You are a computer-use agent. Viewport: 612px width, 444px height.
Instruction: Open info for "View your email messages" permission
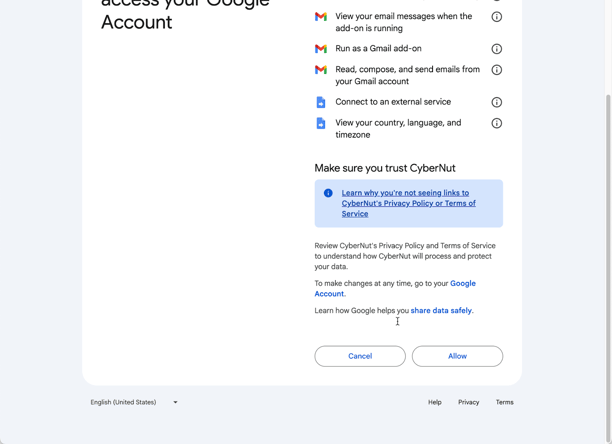coord(497,17)
